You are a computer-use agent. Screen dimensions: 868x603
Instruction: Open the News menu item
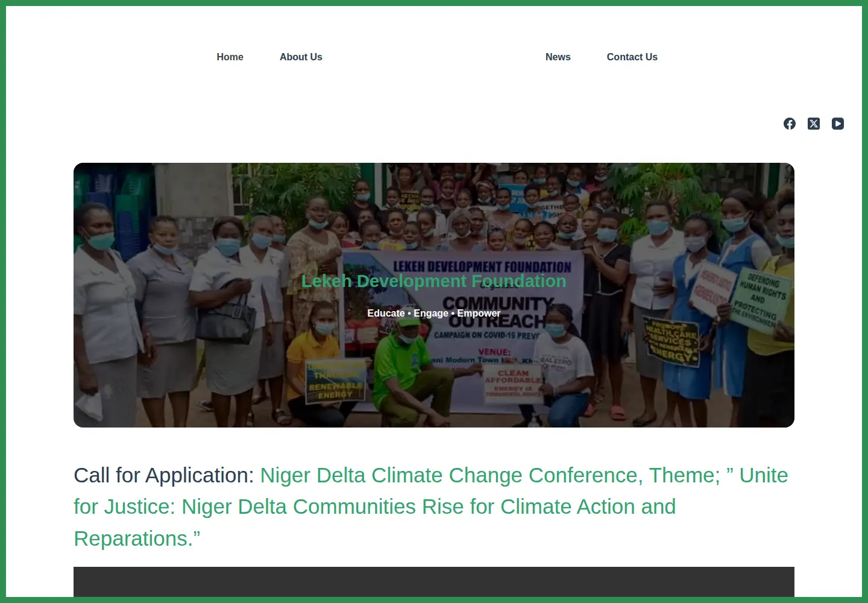click(558, 57)
